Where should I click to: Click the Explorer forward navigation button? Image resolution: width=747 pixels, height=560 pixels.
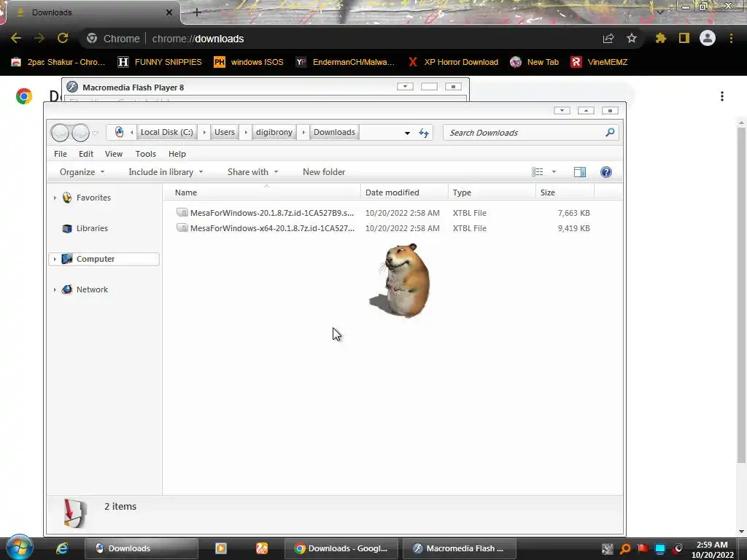click(80, 133)
